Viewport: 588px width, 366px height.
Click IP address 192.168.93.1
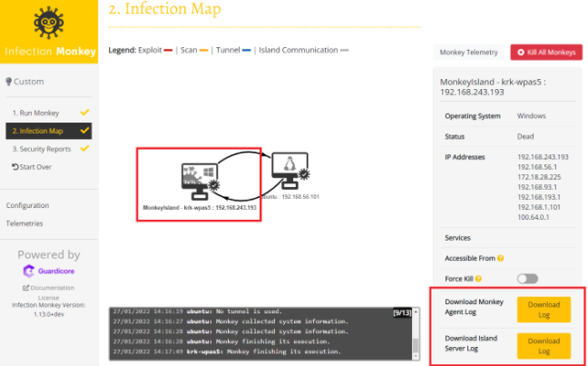point(537,187)
